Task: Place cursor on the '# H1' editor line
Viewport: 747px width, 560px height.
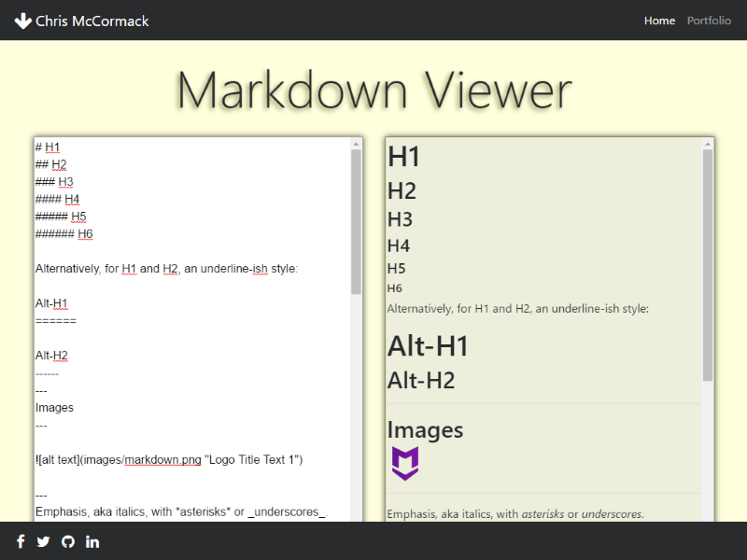Action: click(49, 147)
